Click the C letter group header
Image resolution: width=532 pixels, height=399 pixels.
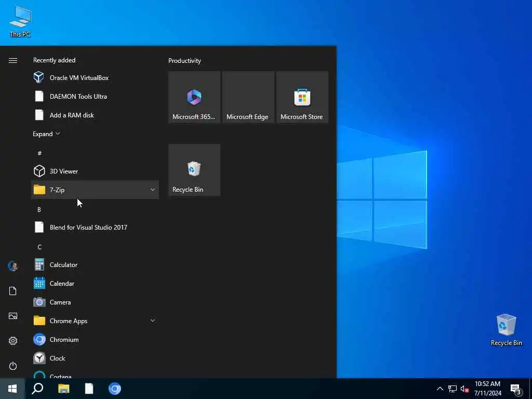tap(39, 247)
